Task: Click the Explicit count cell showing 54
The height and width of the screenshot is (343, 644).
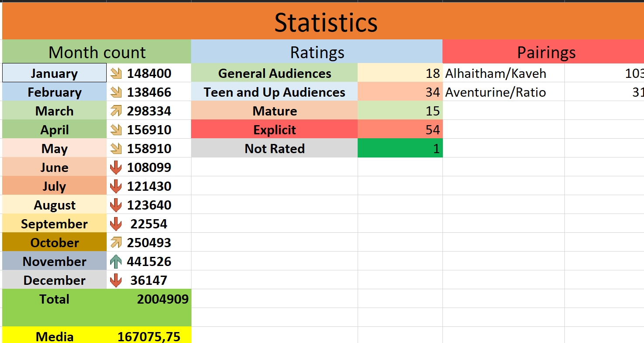Action: pos(400,130)
